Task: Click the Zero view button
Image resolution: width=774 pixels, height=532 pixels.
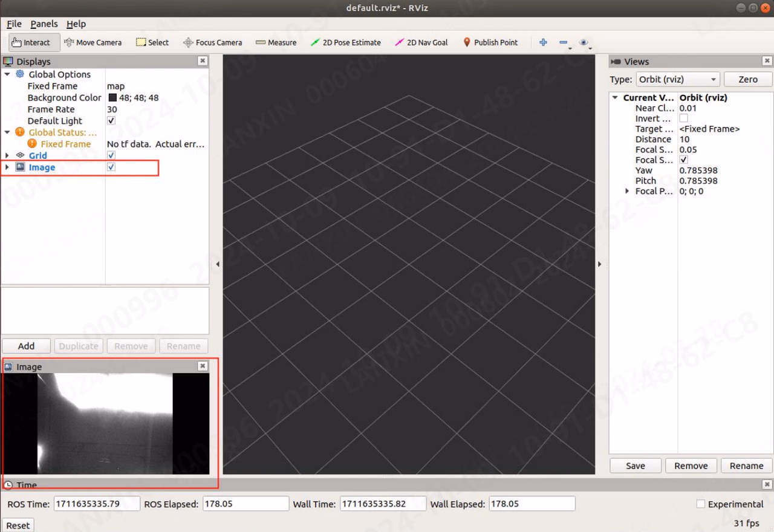Action: coord(748,79)
